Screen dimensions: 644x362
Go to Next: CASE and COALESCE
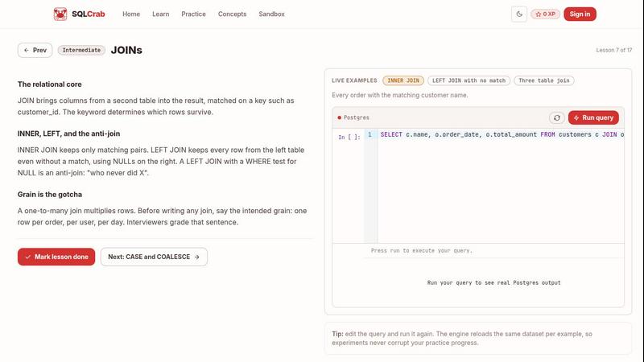[x=154, y=257]
